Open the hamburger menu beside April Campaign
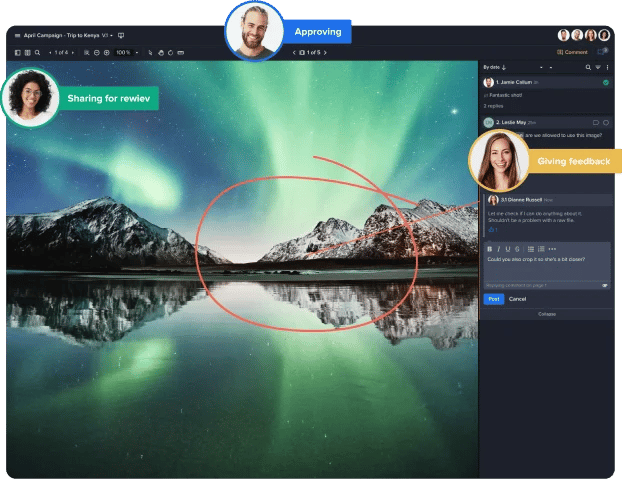 (x=17, y=34)
